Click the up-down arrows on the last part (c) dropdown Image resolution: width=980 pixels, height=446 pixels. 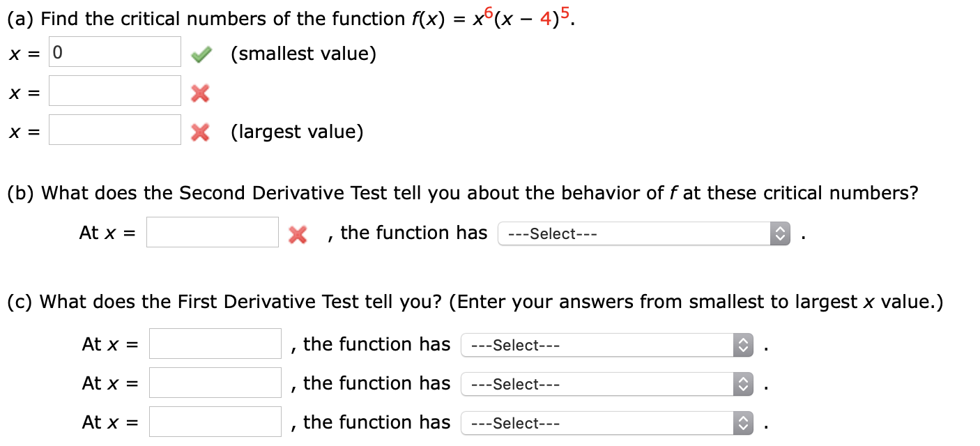[743, 422]
